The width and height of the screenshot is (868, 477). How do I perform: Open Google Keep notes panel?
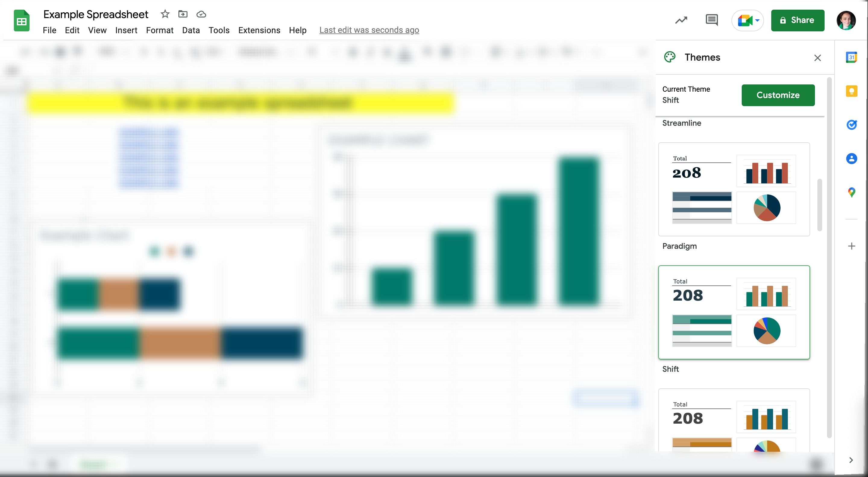pos(851,91)
